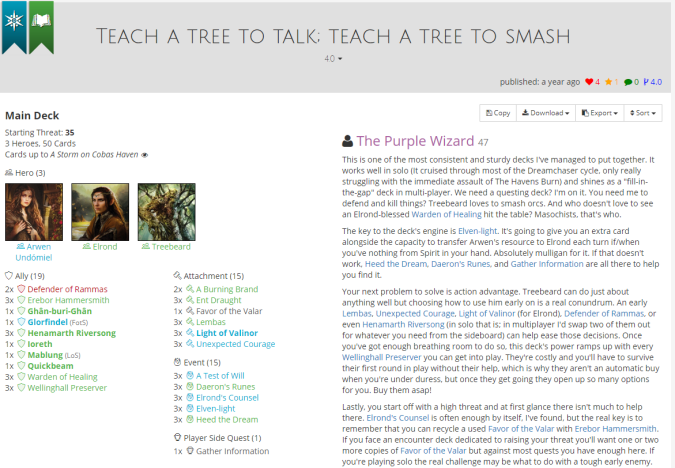Open the Elrond's Counsel event entry
Image resolution: width=675 pixels, height=468 pixels.
point(227,397)
